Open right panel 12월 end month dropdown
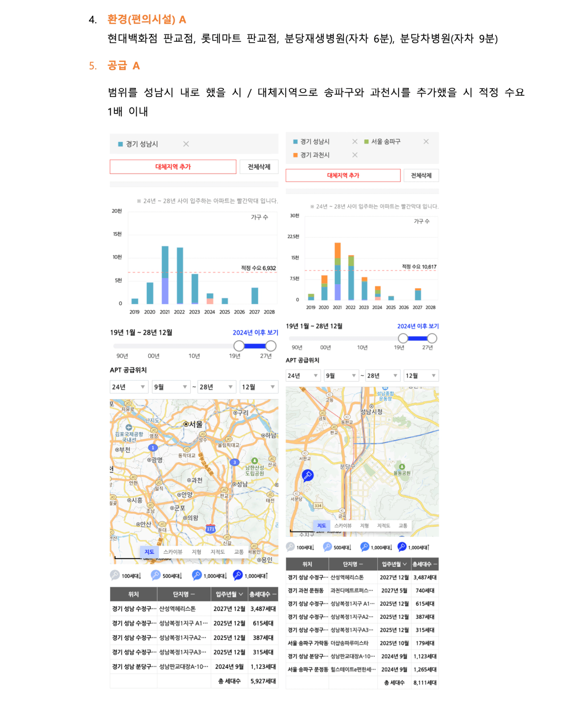This screenshot has width=588, height=706. [x=421, y=376]
